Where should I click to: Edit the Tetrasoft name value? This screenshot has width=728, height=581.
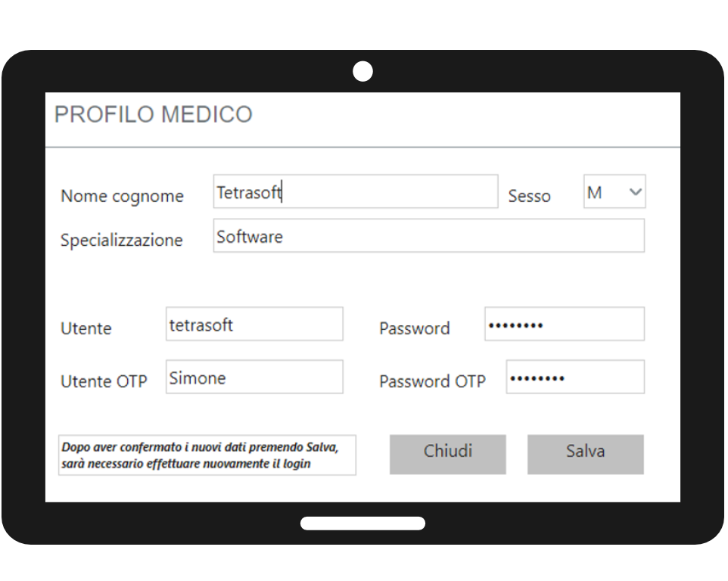click(250, 191)
